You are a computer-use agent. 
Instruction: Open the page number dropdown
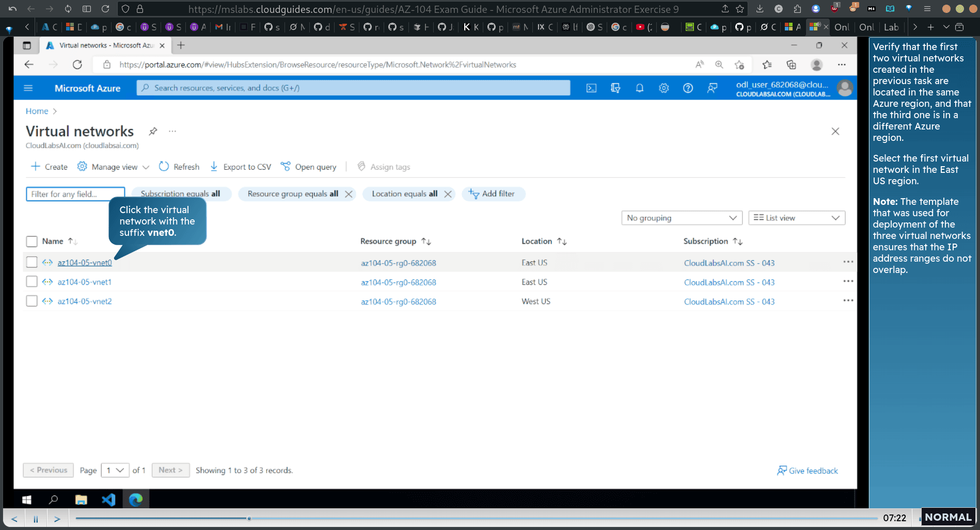[115, 470]
